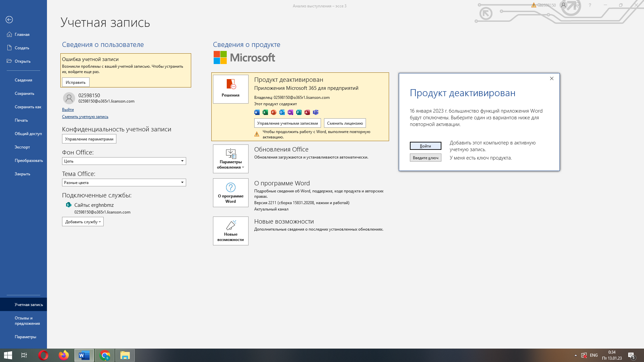Click the reactivation warning triangle icon
The height and width of the screenshot is (362, 644).
point(257,134)
